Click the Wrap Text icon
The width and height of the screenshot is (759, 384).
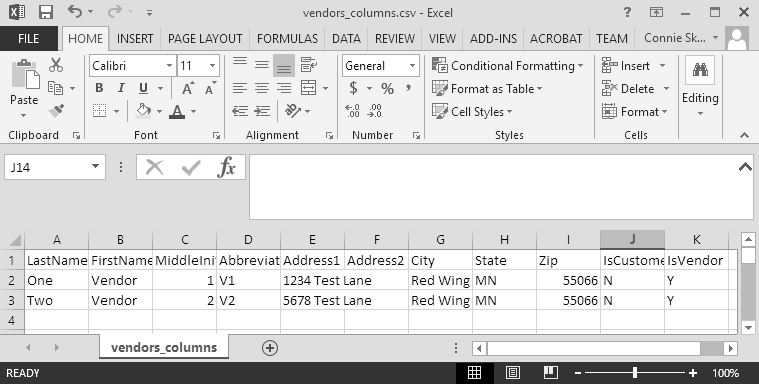pos(308,65)
